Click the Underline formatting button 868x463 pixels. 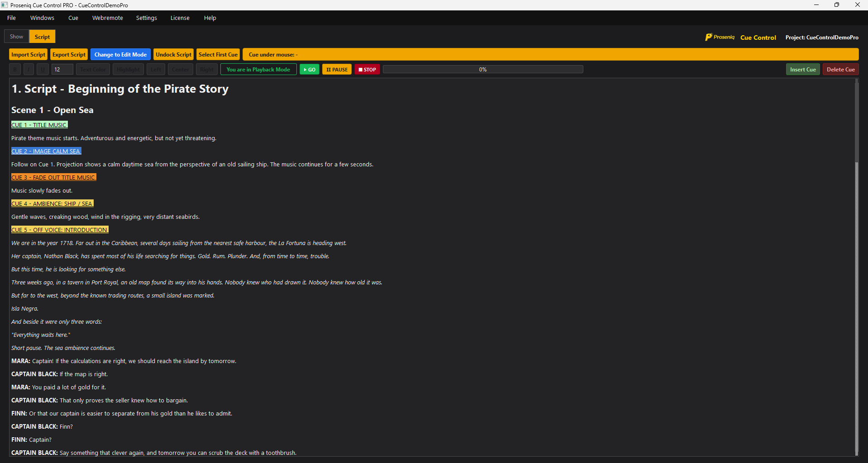pos(43,69)
